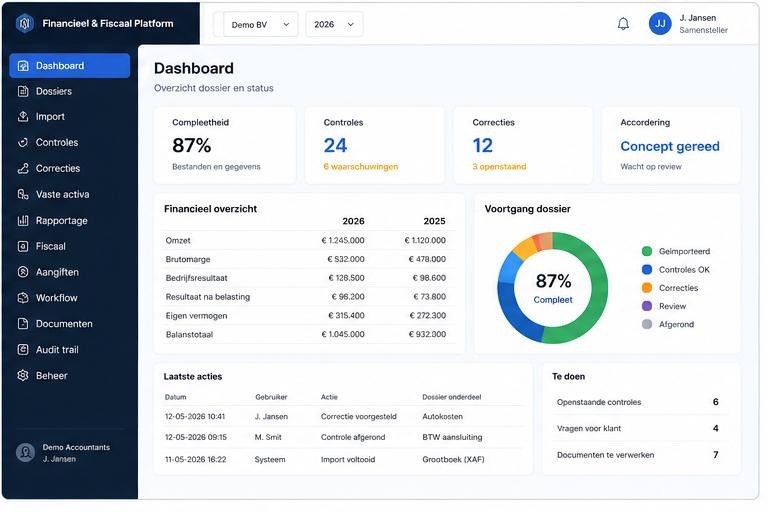
Task: Click the Rapportage bar chart icon
Action: tap(23, 220)
